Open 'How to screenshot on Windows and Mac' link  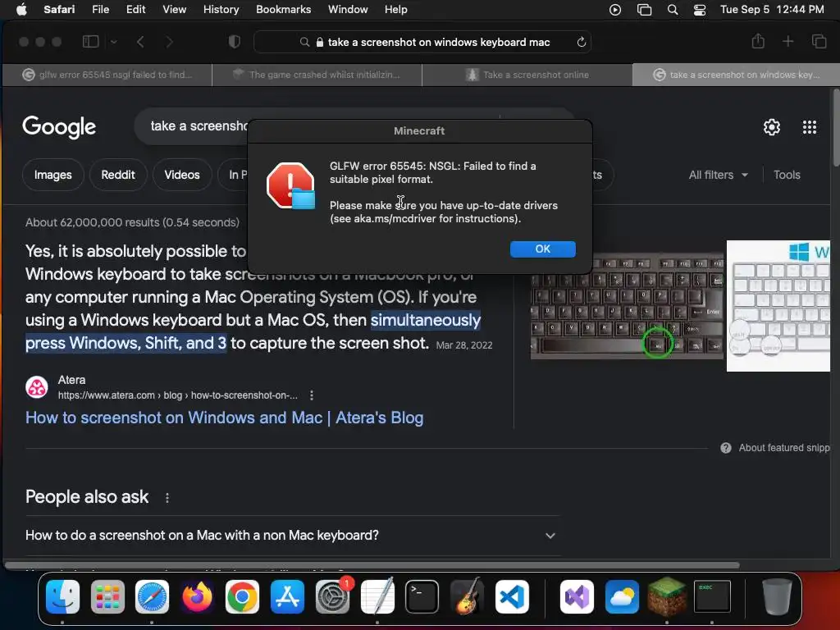[225, 418]
